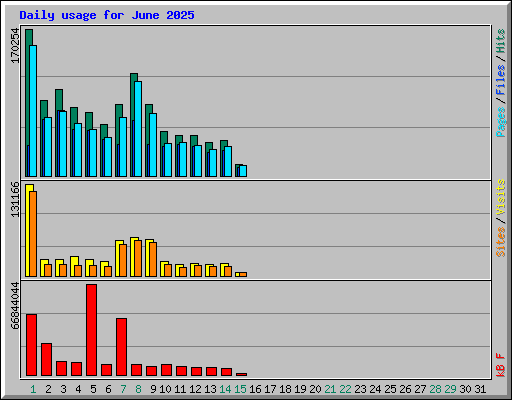
Task: Click day label 16 on the axis
Action: pyautogui.click(x=255, y=389)
